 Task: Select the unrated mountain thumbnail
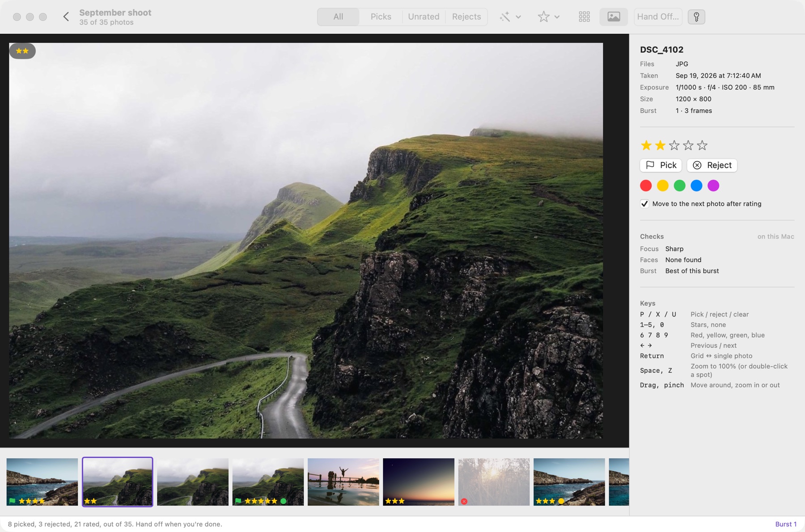pos(193,482)
